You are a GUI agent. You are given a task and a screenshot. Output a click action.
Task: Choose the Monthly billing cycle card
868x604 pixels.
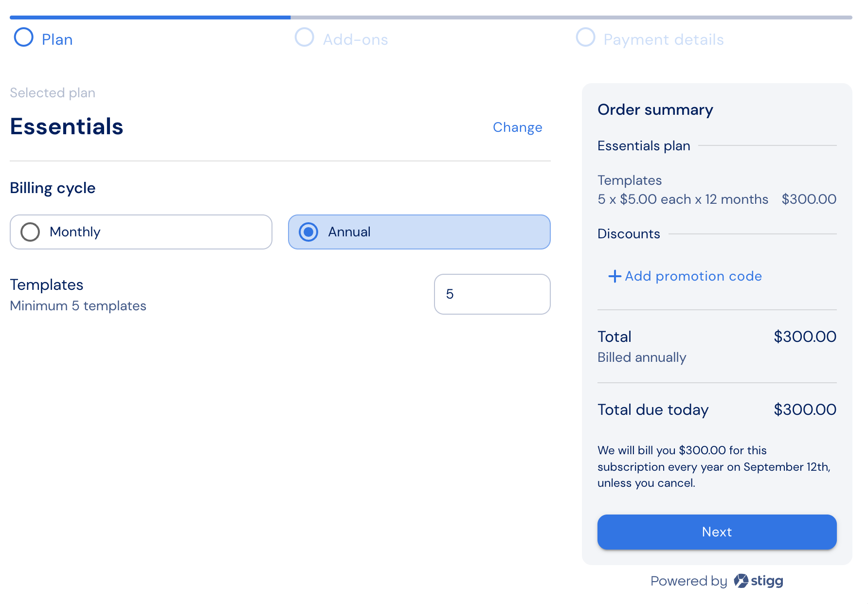pos(141,232)
